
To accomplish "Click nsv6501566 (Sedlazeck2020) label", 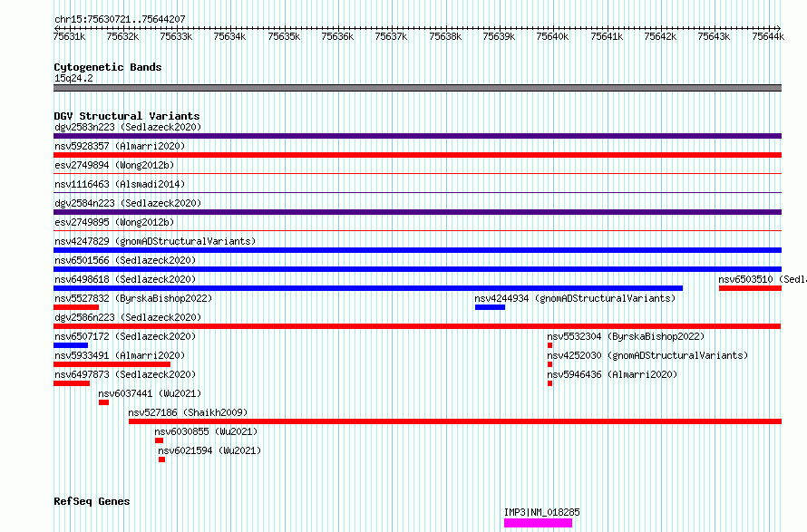I will [125, 260].
